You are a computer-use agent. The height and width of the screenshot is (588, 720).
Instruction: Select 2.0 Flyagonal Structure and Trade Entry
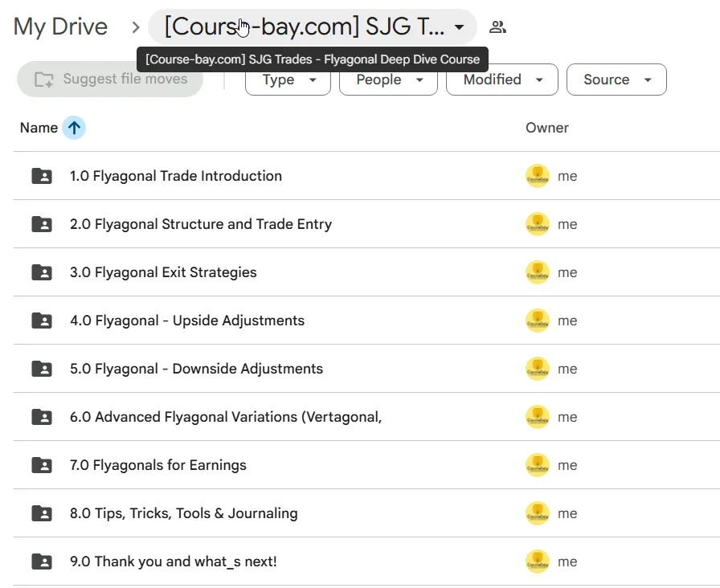(x=201, y=224)
